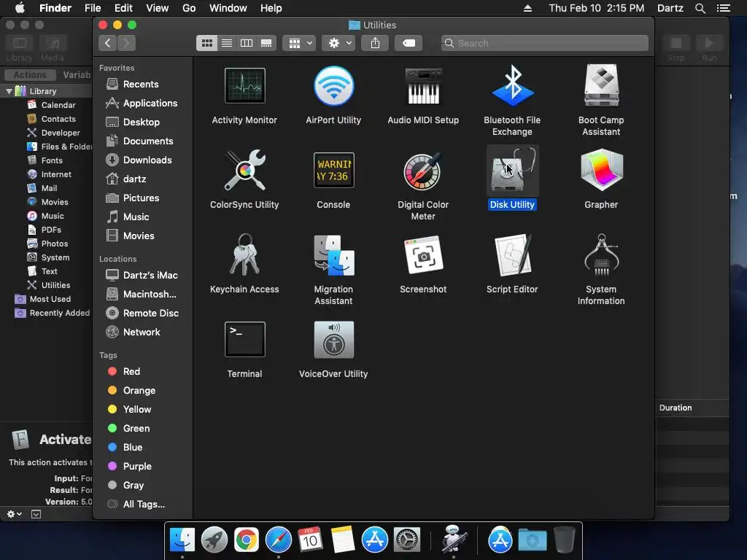Select Most Used in Automator library
The width and height of the screenshot is (747, 560).
click(x=43, y=299)
